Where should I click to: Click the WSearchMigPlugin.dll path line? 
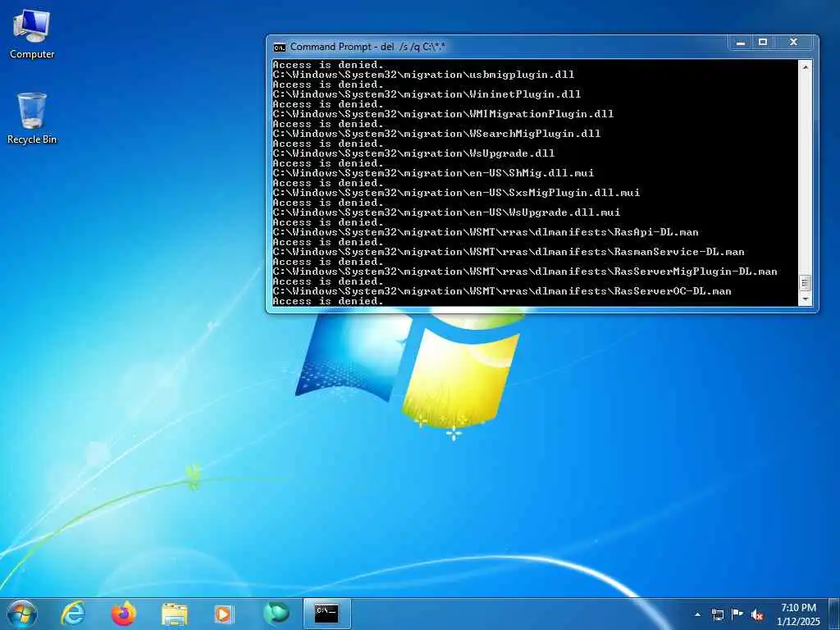[436, 134]
